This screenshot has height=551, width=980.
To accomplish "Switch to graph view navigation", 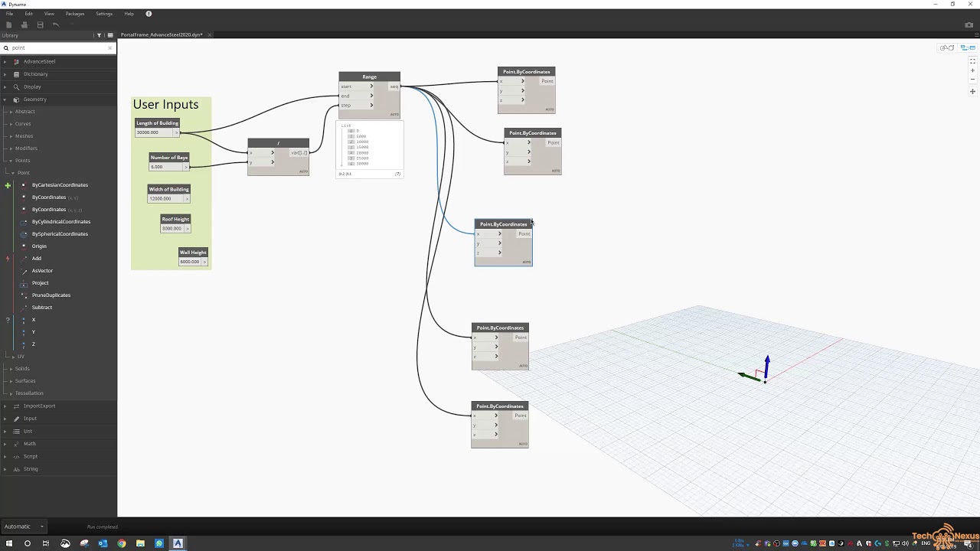I will tap(967, 47).
